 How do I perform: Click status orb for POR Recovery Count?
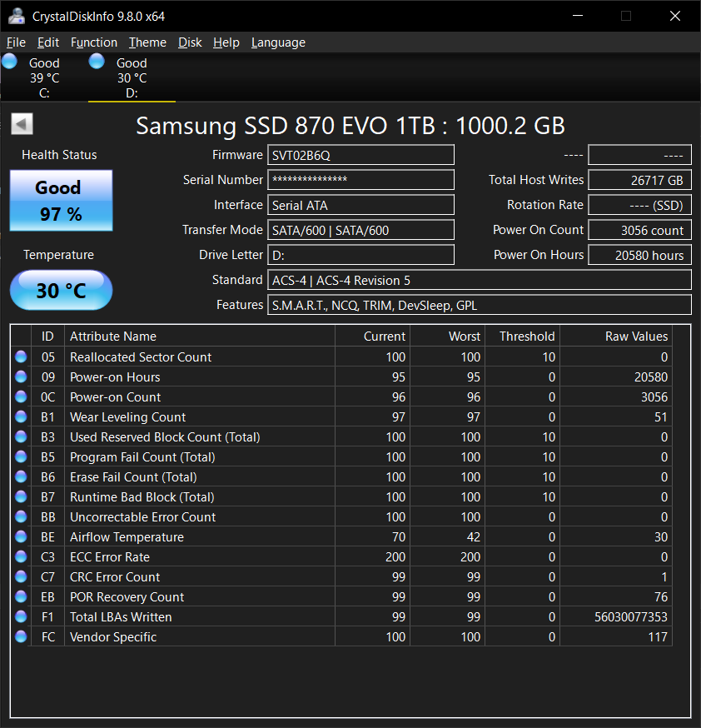pyautogui.click(x=21, y=596)
